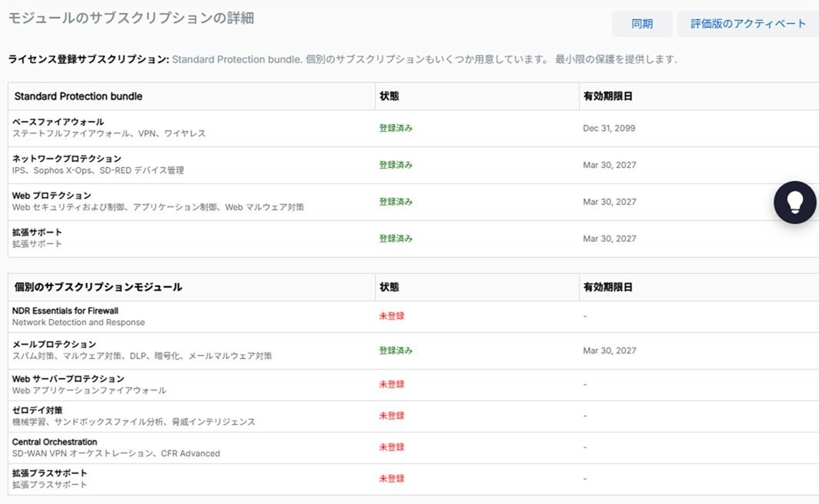
Task: Click the Dec 31, 2099 expiration date
Action: pyautogui.click(x=609, y=128)
